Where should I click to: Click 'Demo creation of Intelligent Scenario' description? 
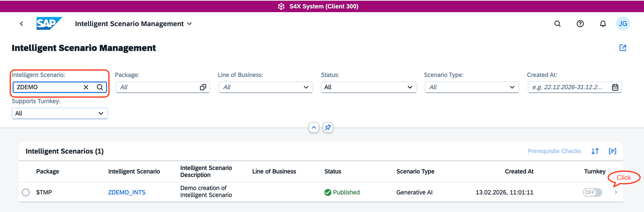tap(206, 191)
